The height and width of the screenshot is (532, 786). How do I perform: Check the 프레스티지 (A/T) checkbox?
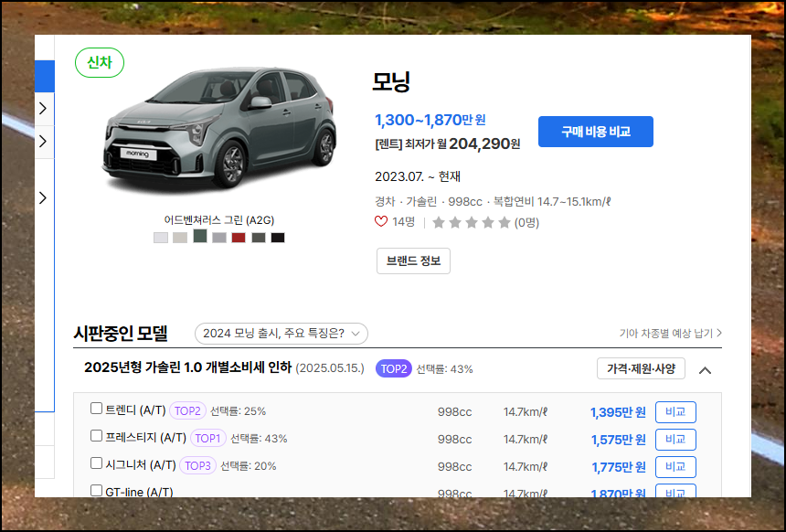click(96, 436)
